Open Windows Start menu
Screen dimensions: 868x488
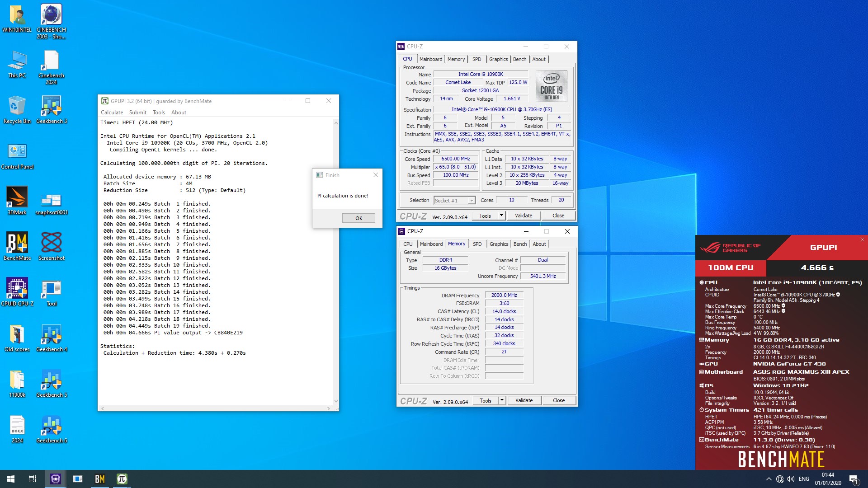[11, 479]
